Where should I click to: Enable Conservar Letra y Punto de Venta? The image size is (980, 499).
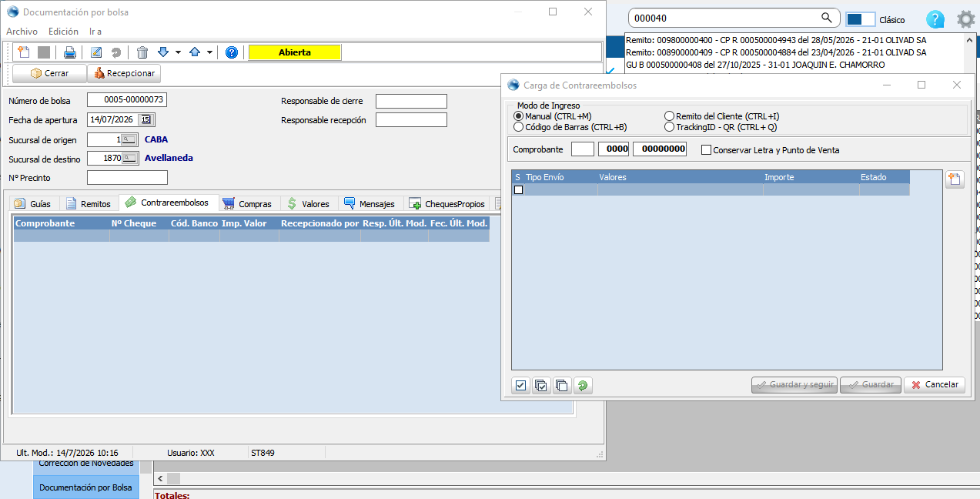[706, 150]
